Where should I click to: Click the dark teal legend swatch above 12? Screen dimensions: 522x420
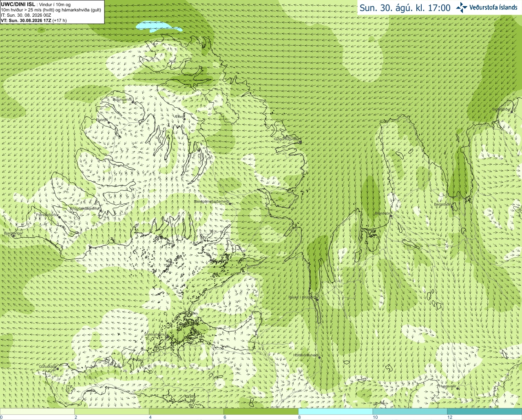[x=484, y=411]
